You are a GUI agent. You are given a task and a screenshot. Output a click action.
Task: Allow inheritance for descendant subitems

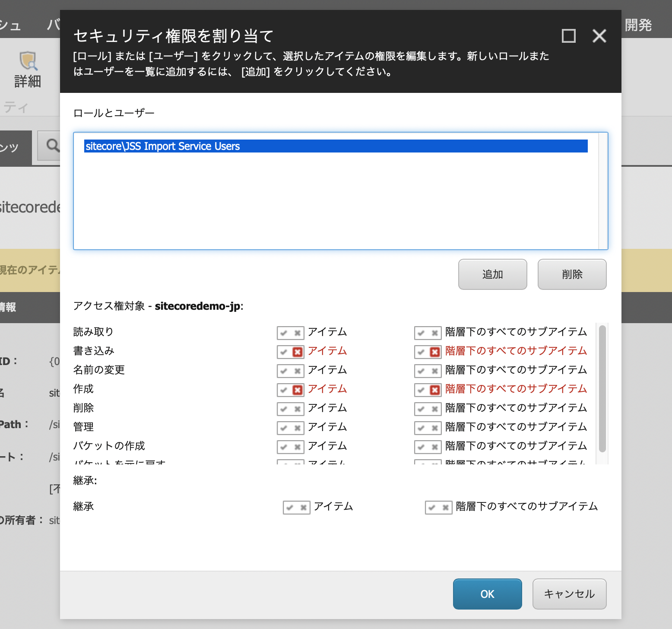pos(432,508)
